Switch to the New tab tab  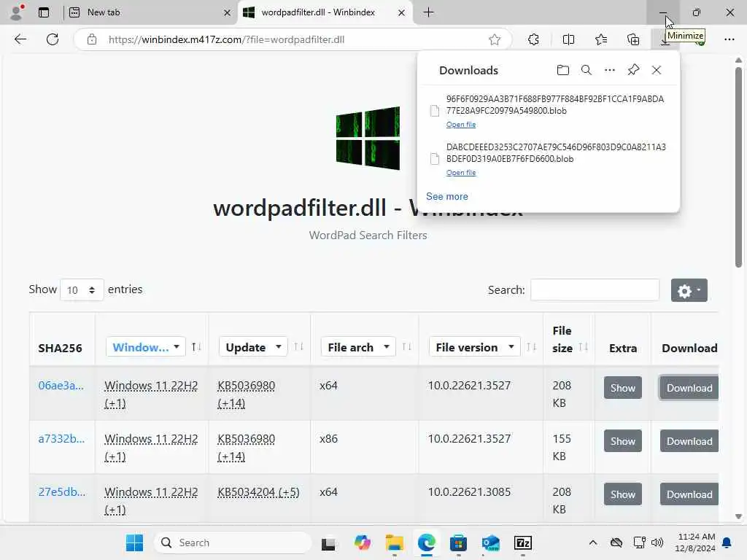point(149,12)
